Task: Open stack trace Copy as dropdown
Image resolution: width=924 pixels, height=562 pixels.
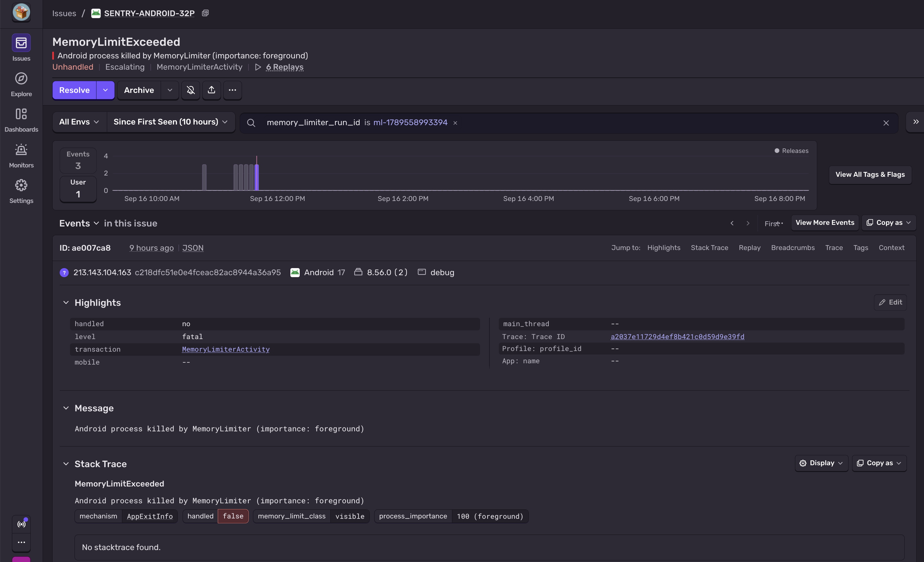Action: 879,463
